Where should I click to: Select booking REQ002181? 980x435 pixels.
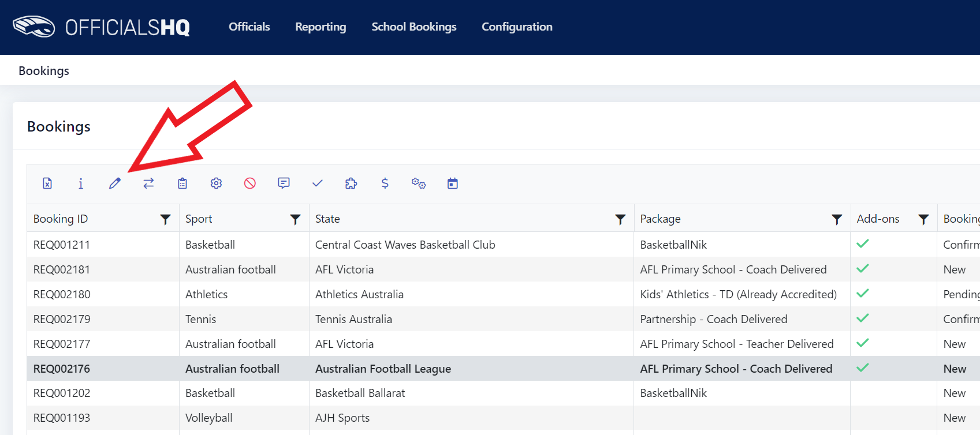pyautogui.click(x=62, y=269)
